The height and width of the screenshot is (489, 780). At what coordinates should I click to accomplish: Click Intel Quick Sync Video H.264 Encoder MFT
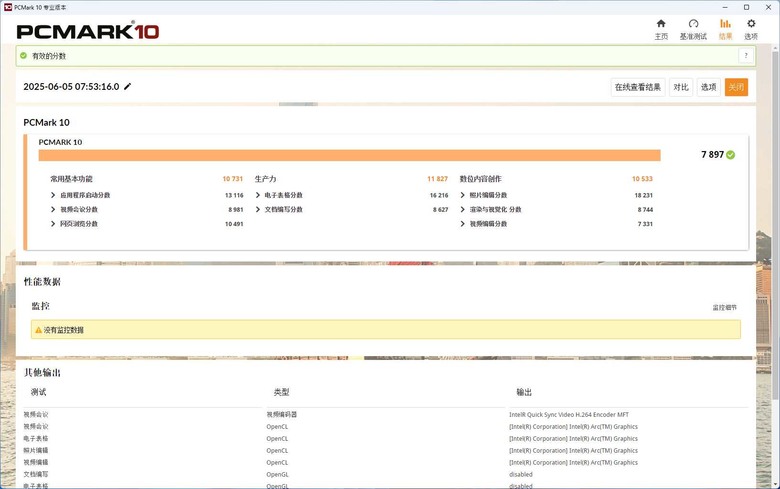click(x=569, y=414)
